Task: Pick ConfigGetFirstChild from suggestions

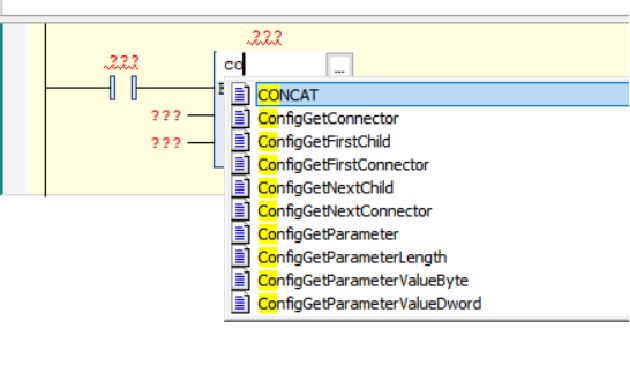Action: click(324, 142)
